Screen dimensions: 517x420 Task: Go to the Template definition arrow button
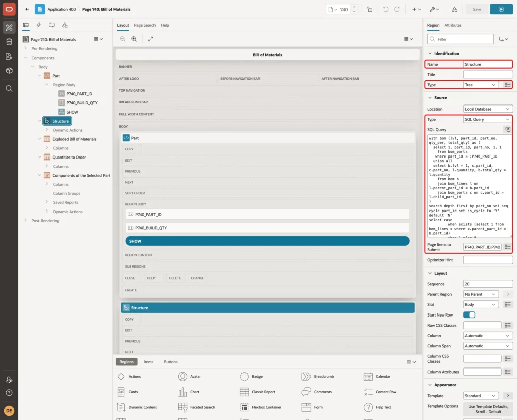(508, 396)
